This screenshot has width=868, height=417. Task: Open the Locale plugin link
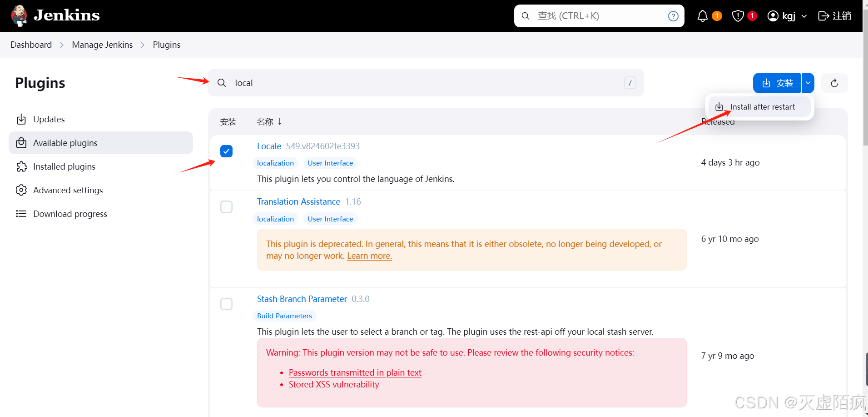point(269,146)
